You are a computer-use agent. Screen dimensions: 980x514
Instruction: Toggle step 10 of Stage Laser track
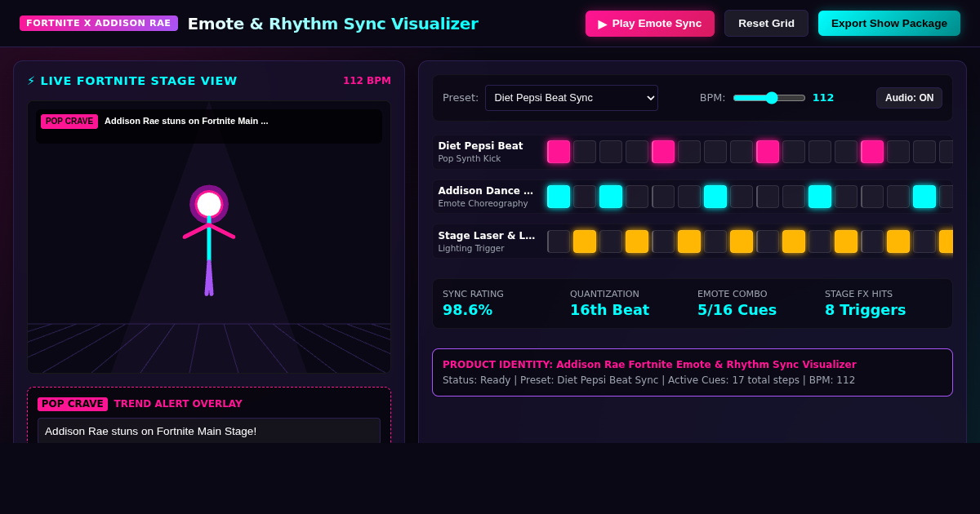point(794,241)
